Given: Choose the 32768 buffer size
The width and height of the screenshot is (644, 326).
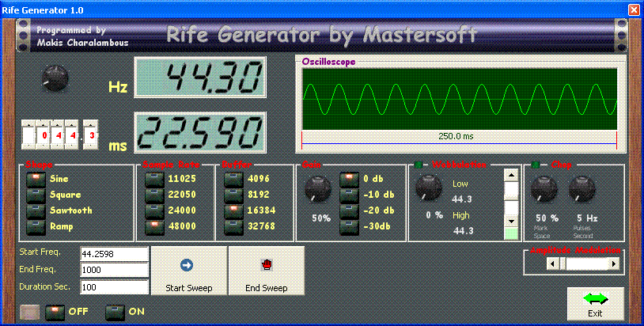Looking at the screenshot, I should (x=233, y=227).
